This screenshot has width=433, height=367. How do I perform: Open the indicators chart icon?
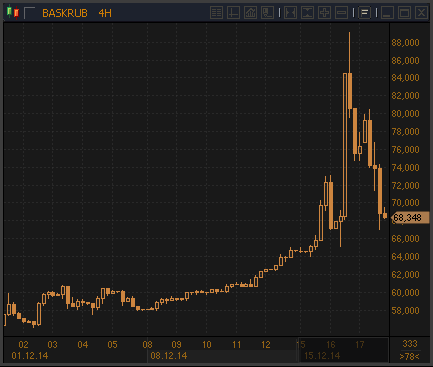[x=250, y=13]
